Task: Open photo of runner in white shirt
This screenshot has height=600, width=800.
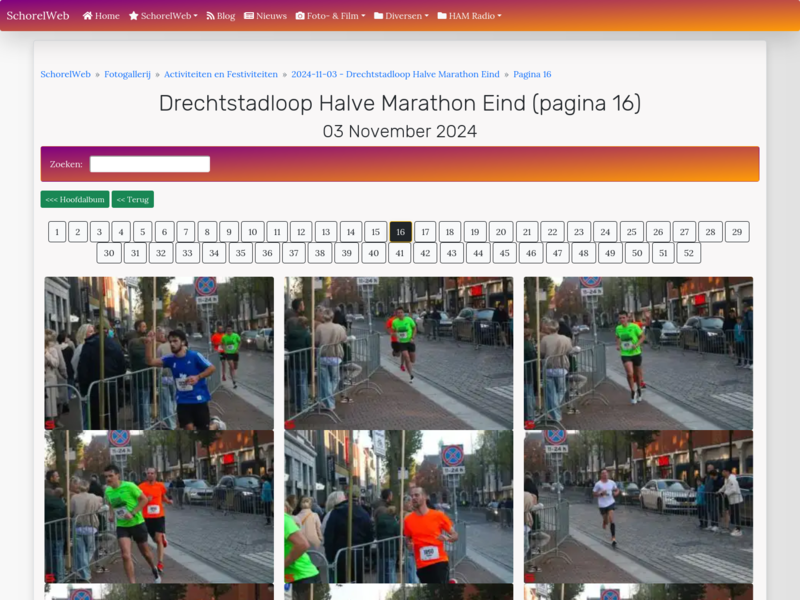Action: point(638,507)
